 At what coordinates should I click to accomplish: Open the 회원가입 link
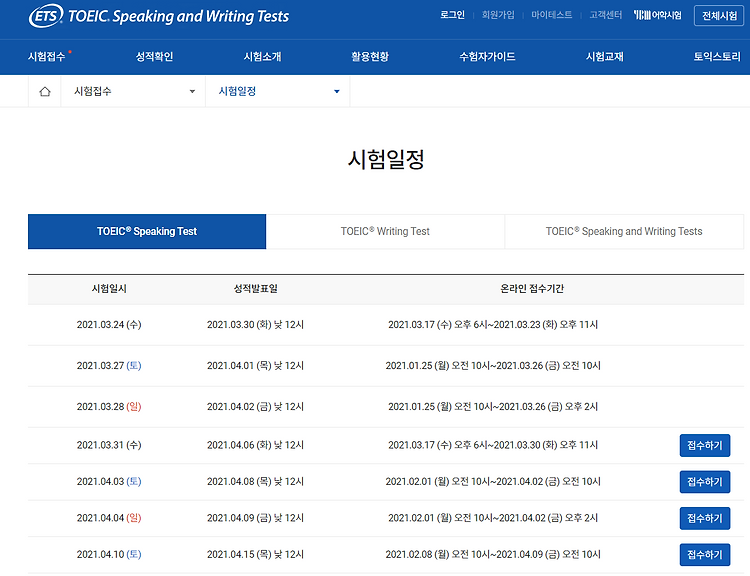(498, 15)
